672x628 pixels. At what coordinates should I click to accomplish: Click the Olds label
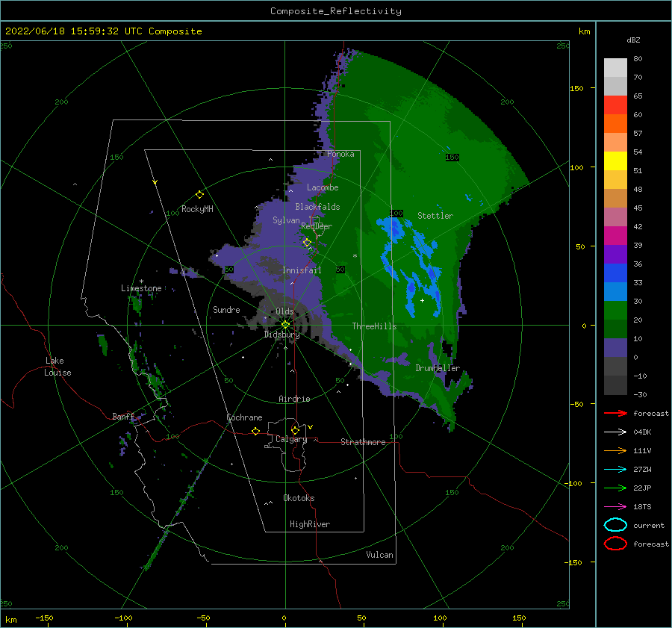[284, 311]
